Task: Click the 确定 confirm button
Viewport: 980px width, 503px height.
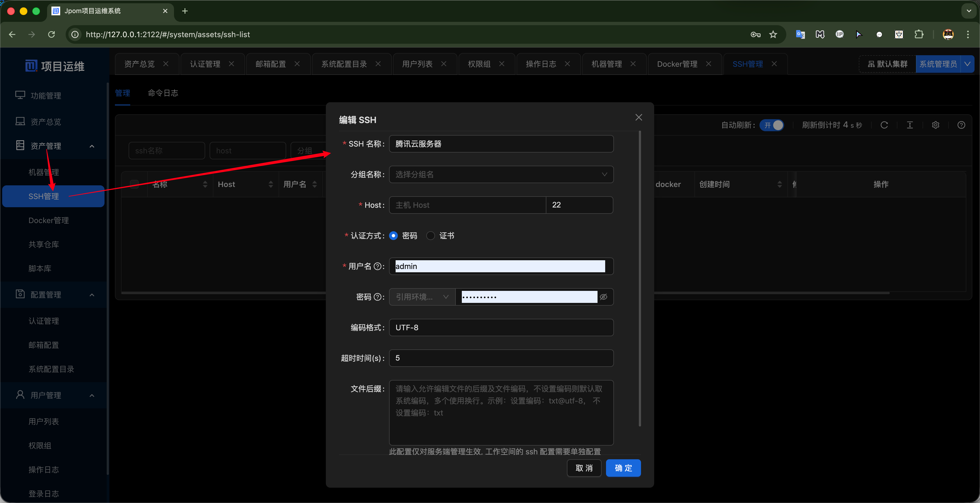Action: point(623,468)
